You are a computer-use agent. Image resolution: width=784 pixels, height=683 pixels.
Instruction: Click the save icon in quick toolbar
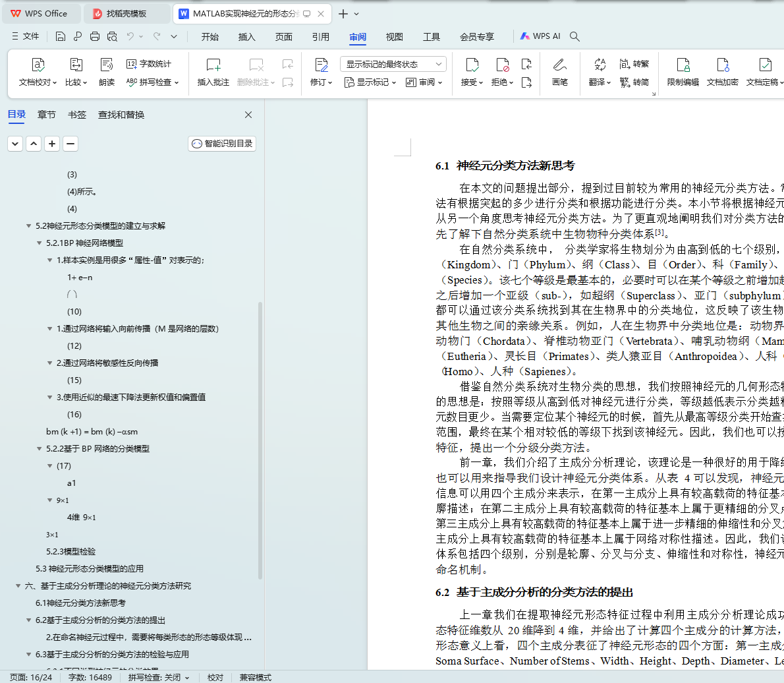point(61,36)
